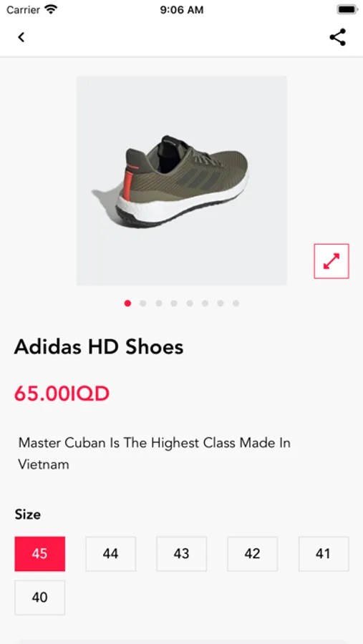Choose size 42 option
The width and height of the screenshot is (363, 644).
253,554
